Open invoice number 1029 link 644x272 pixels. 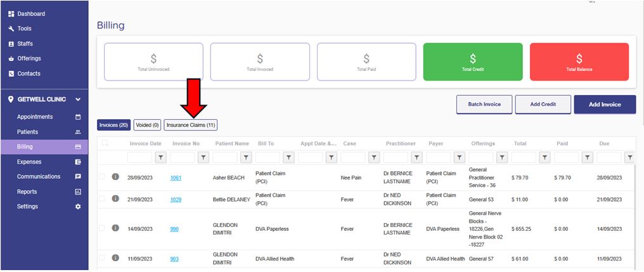click(x=176, y=199)
